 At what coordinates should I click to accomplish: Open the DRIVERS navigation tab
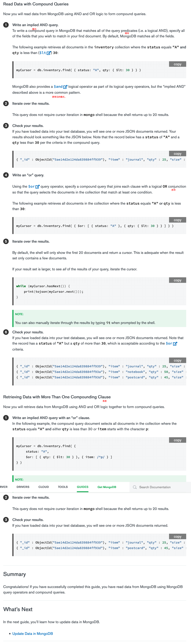pyautogui.click(x=23, y=487)
